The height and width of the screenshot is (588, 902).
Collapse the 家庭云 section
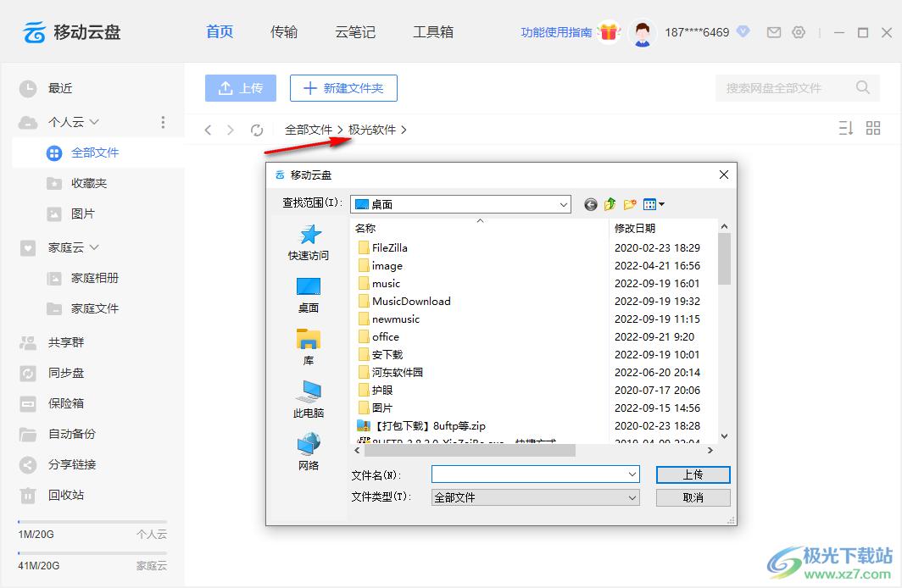tap(94, 247)
